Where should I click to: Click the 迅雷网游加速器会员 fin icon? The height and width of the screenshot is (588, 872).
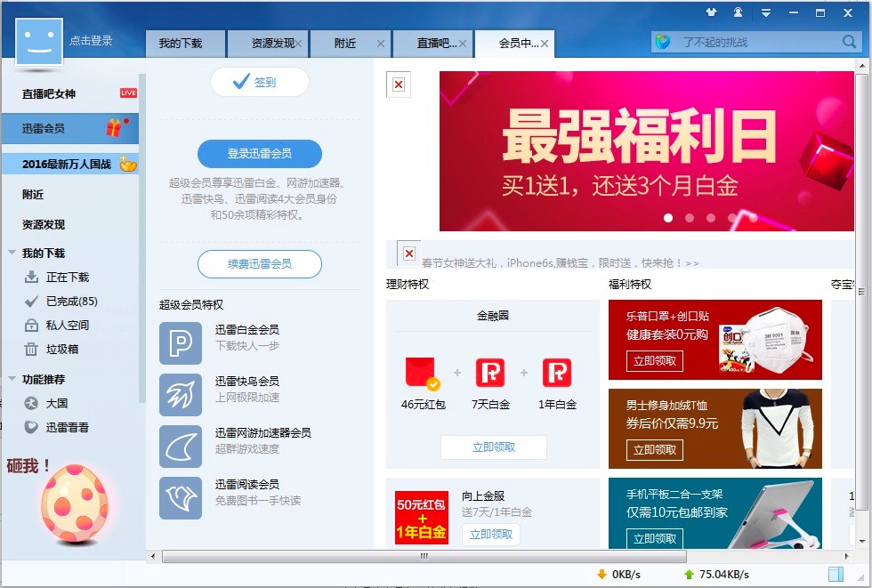tap(181, 447)
